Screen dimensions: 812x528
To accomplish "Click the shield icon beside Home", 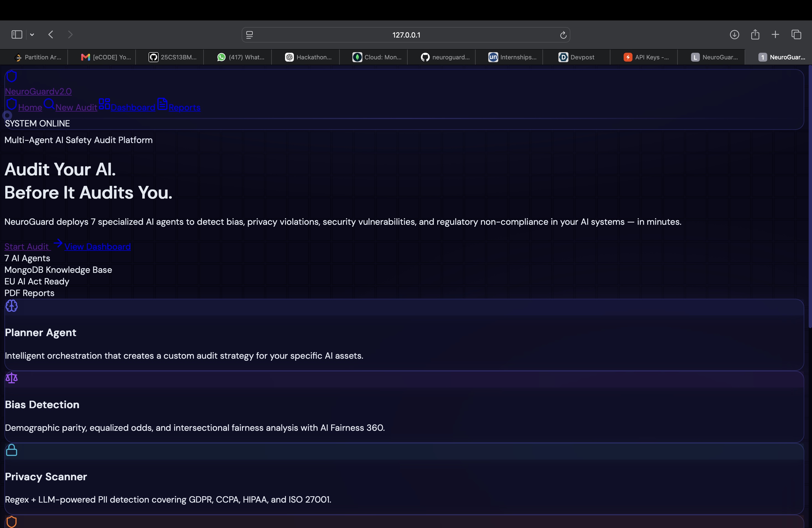I will 12,104.
